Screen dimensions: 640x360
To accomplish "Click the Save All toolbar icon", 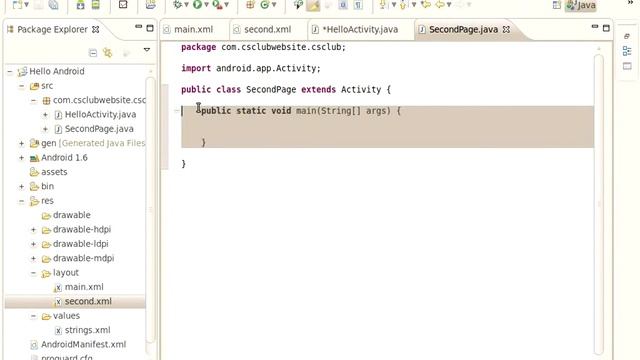I will tap(53, 5).
